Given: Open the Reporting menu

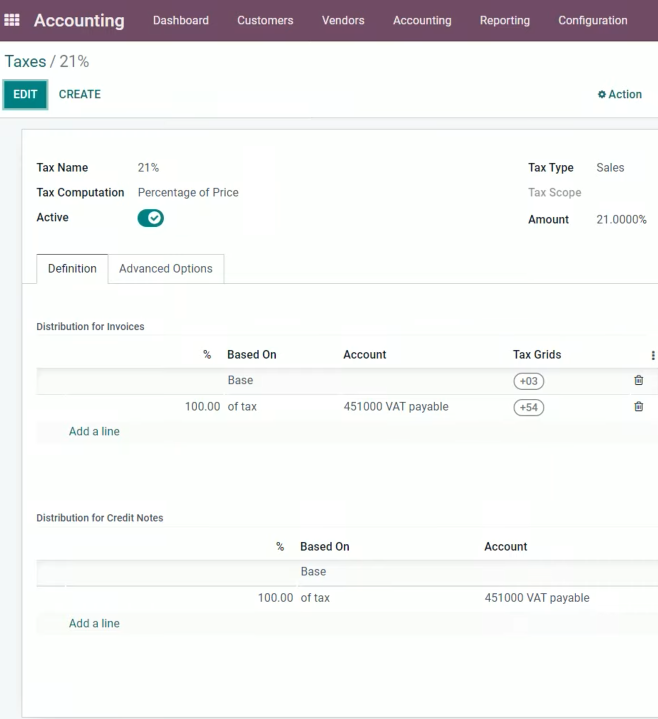Looking at the screenshot, I should pos(505,20).
